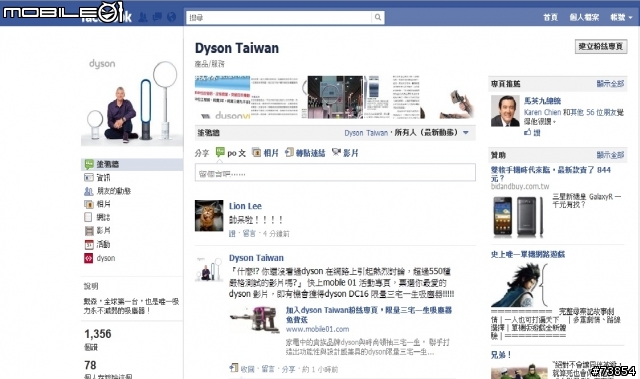Open the wall filter dropdown arrow

tap(466, 133)
